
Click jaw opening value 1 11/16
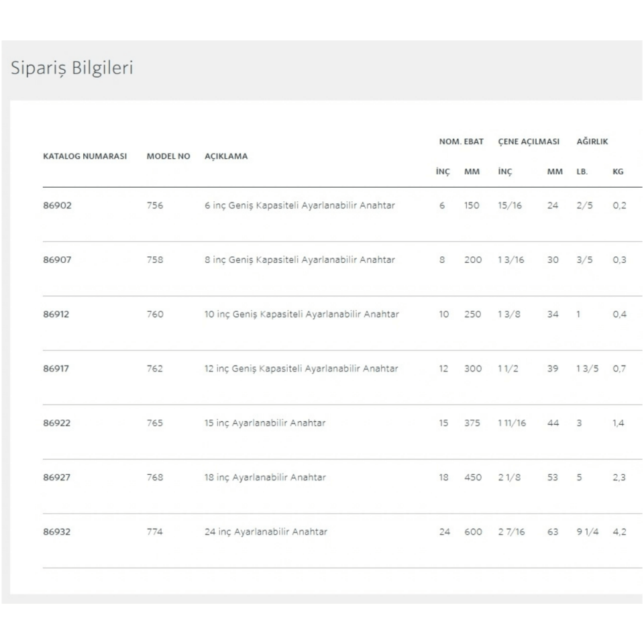pos(512,423)
